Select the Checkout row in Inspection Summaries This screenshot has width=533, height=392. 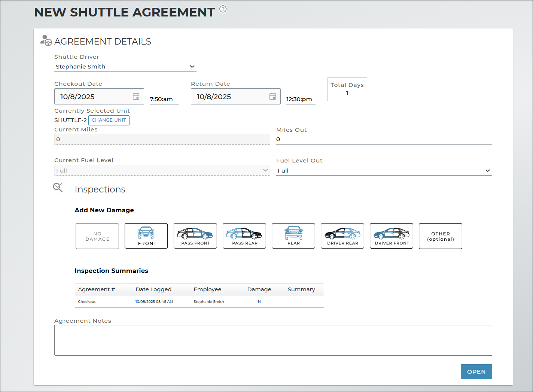pos(199,302)
